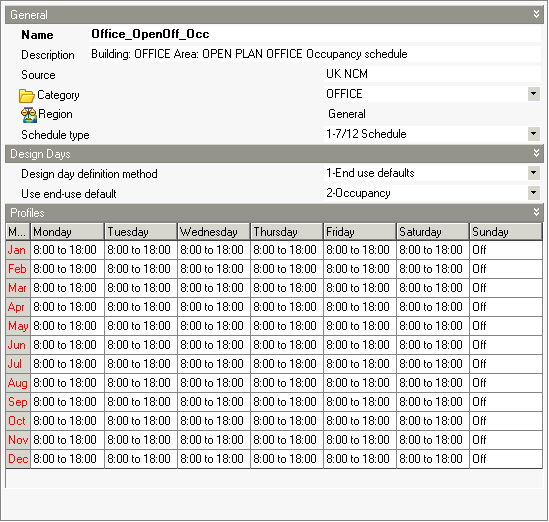Select the Jan row header

(18, 250)
